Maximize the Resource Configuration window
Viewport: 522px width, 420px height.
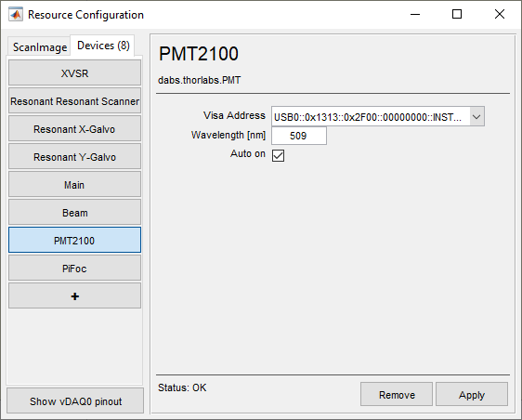click(457, 14)
